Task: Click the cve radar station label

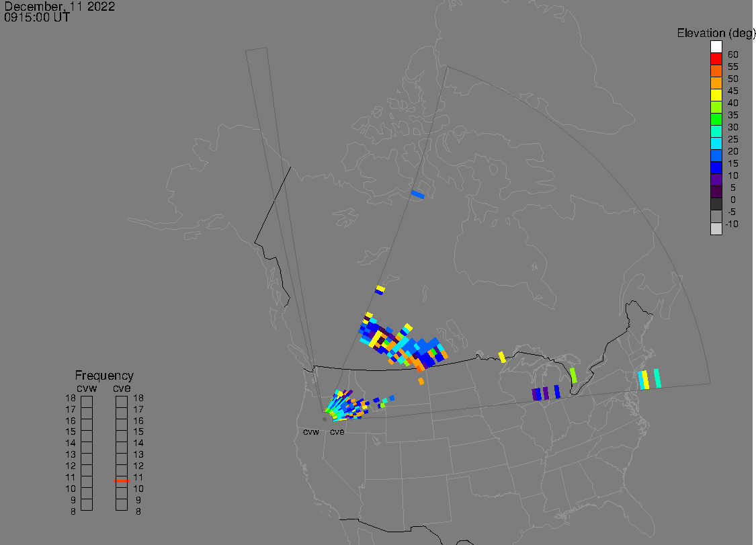Action: click(337, 432)
